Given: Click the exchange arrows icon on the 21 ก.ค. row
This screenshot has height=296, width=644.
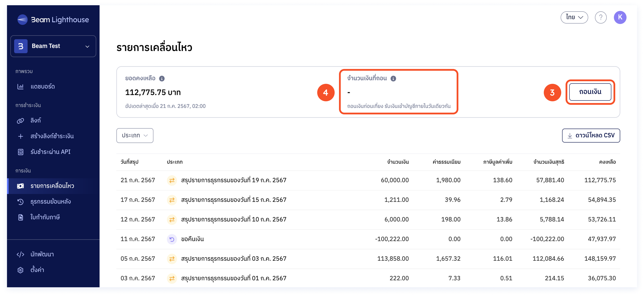Looking at the screenshot, I should tap(172, 180).
